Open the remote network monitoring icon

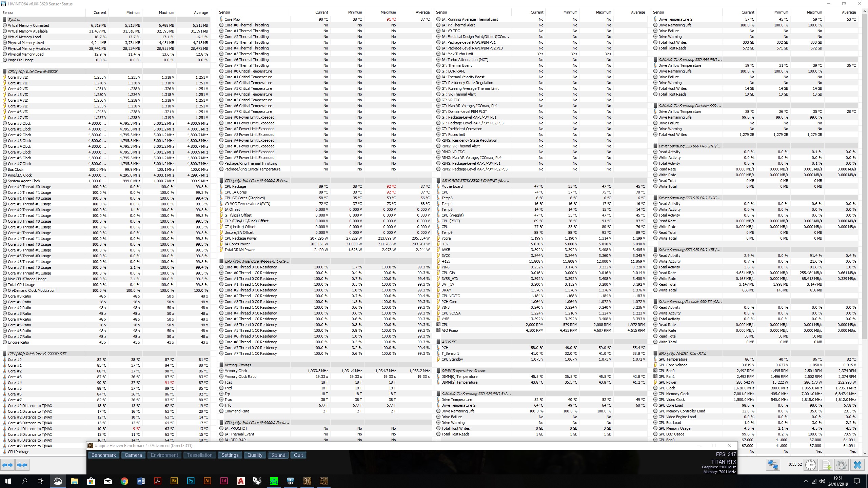773,465
